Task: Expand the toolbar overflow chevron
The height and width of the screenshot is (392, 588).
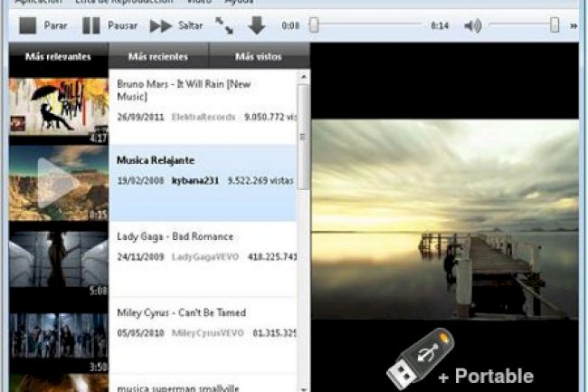Action: tap(574, 26)
